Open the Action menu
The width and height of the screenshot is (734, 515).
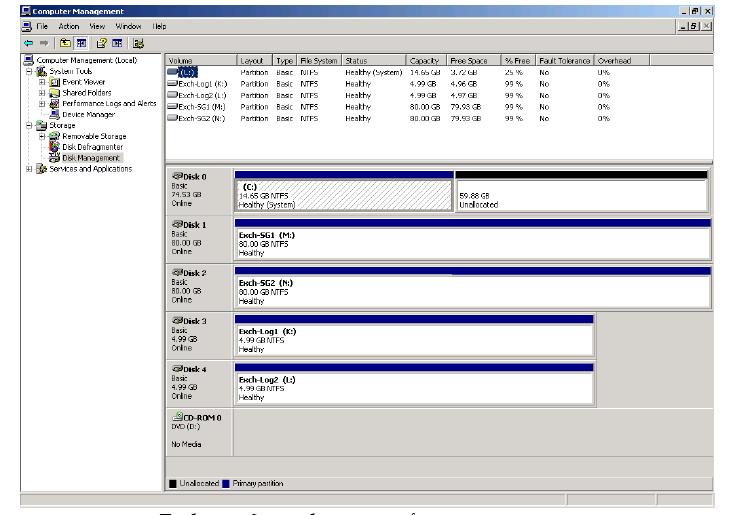pos(68,26)
